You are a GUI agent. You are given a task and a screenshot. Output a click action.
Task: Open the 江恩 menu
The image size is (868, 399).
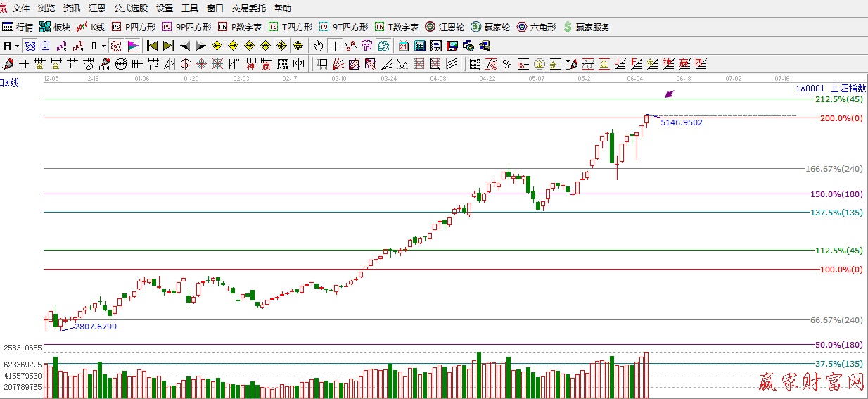97,8
